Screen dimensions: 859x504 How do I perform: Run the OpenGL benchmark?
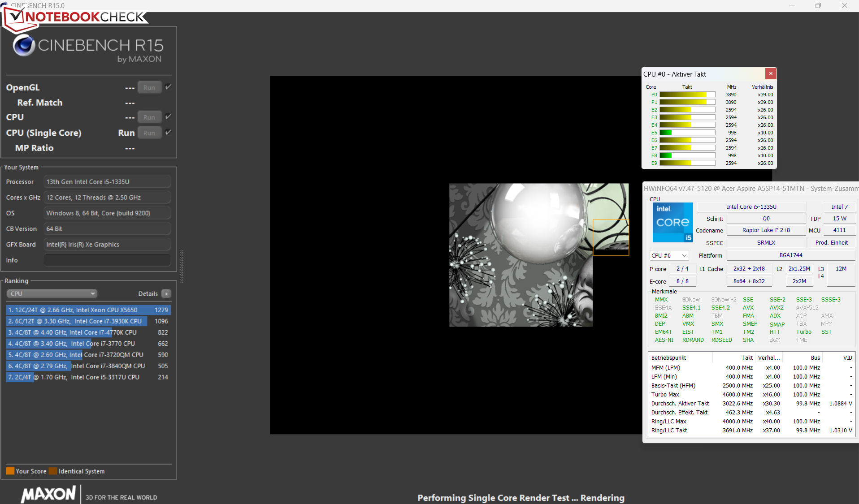point(149,87)
